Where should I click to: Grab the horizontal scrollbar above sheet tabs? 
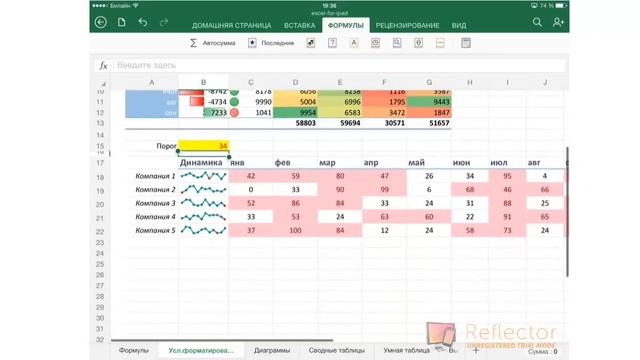[x=222, y=340]
